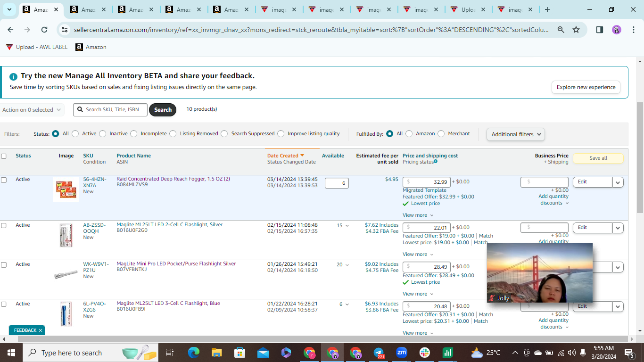Click the Save all button
The image size is (644, 362).
tap(598, 158)
